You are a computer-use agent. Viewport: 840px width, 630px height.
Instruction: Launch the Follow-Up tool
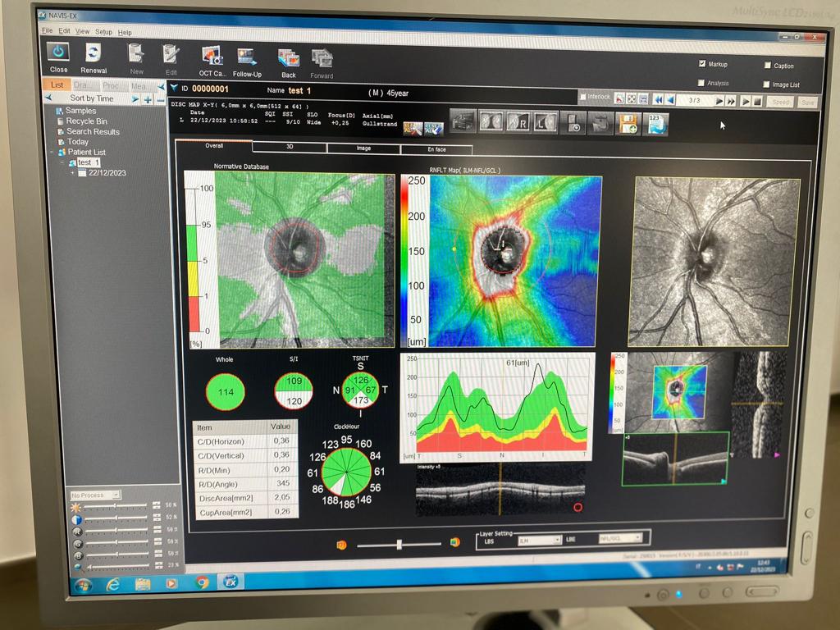(x=247, y=57)
